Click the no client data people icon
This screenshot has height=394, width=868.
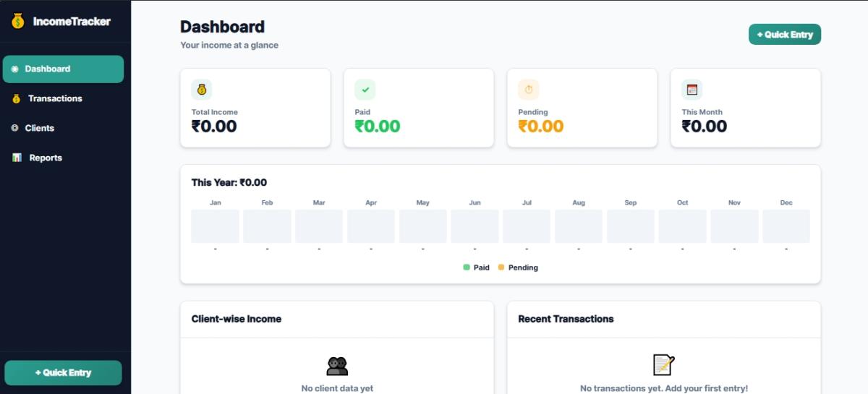337,366
